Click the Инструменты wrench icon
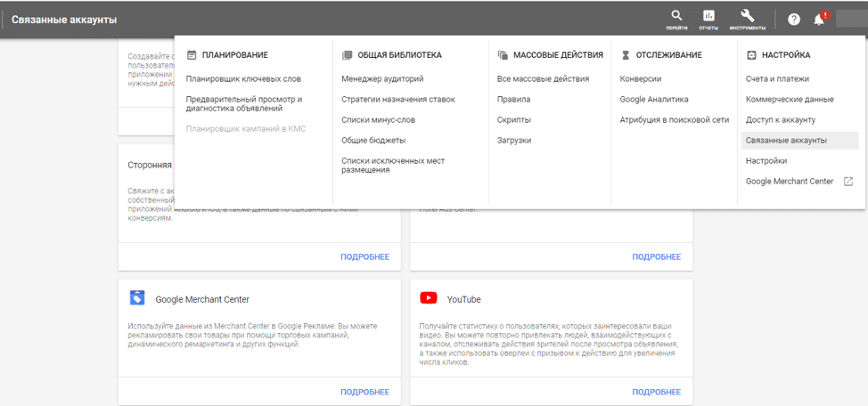This screenshot has width=868, height=406. tap(748, 16)
